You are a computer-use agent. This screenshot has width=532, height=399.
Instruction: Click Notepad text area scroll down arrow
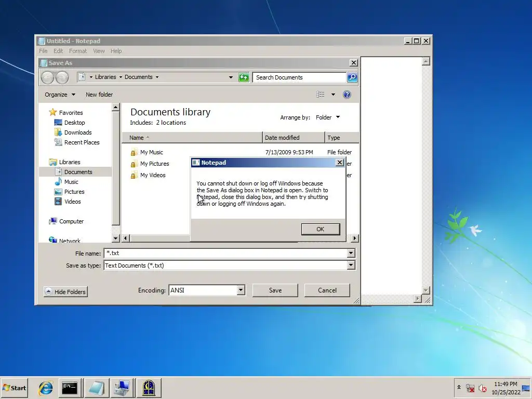click(426, 290)
